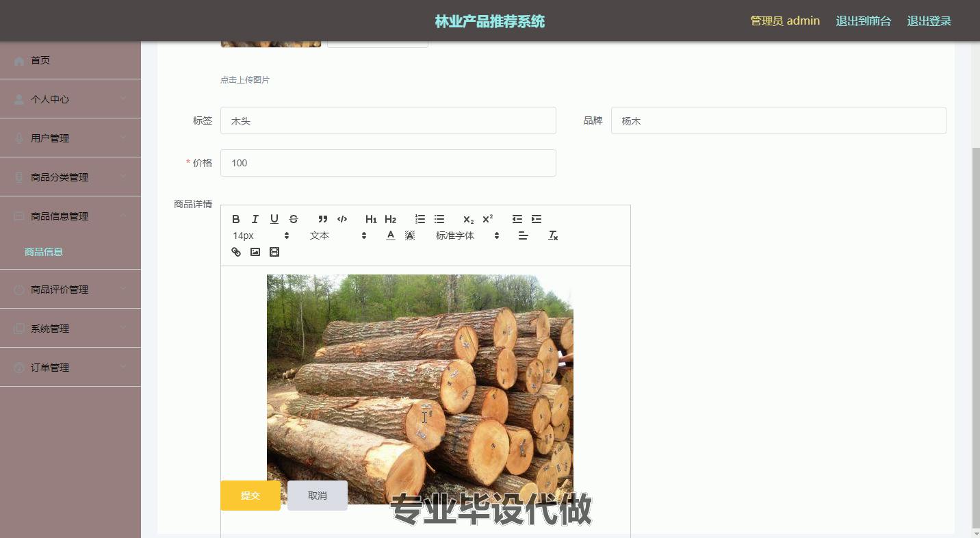
Task: Open the text color picker
Action: coord(391,235)
